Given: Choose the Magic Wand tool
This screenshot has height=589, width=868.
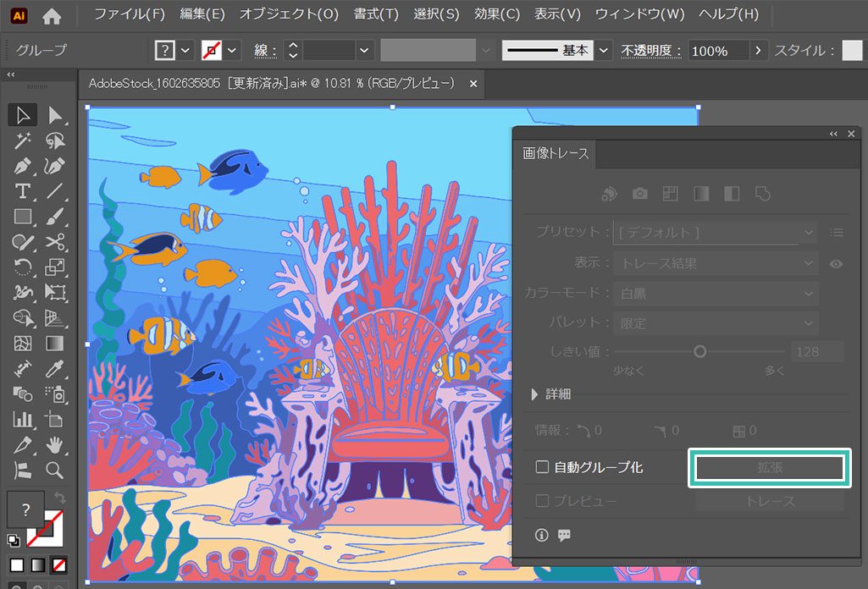Looking at the screenshot, I should (23, 140).
